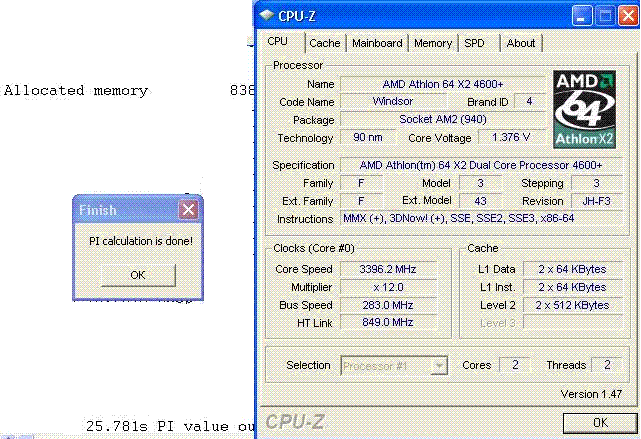
Task: Select the Memory tab
Action: tap(433, 43)
